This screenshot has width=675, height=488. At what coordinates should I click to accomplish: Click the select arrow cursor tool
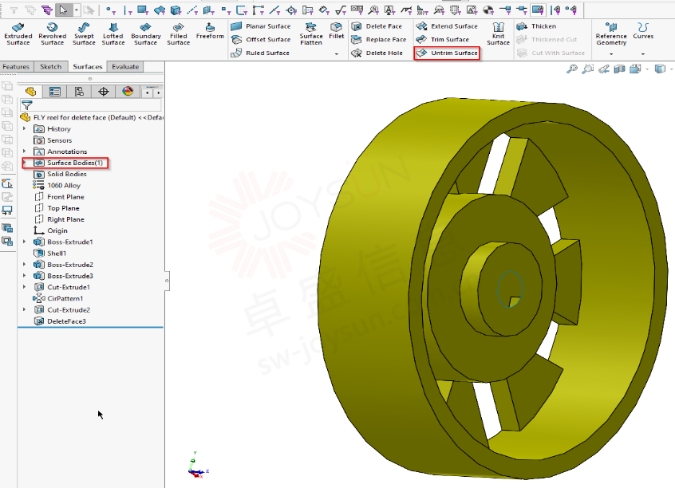point(63,9)
